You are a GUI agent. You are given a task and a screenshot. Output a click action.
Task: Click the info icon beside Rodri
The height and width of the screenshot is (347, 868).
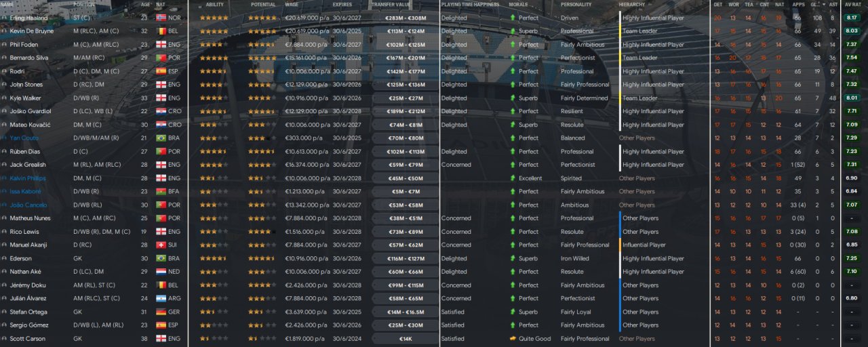[x=4, y=71]
